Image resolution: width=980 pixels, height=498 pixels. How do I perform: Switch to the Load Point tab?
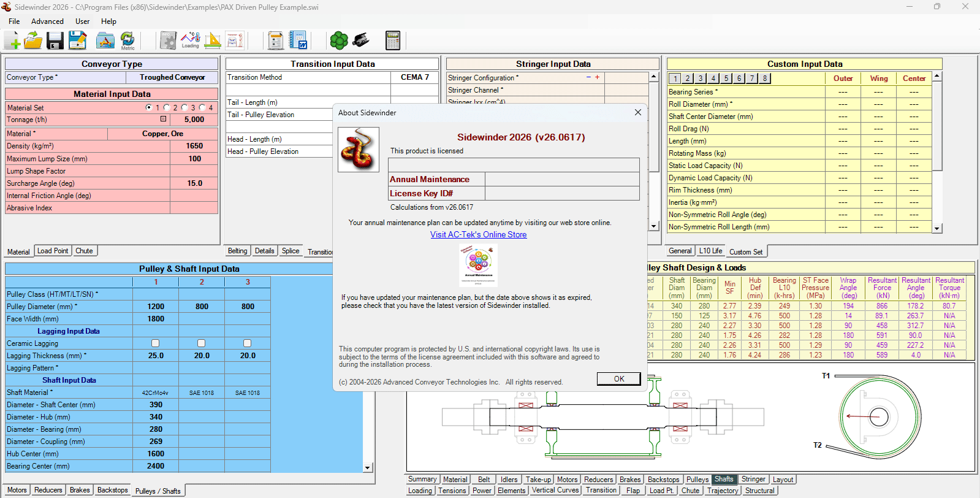[53, 251]
